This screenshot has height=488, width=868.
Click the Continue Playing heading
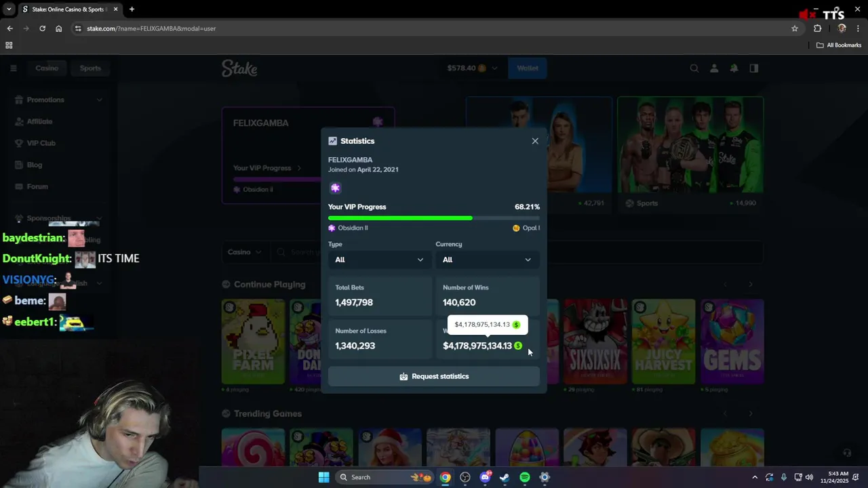[270, 285]
